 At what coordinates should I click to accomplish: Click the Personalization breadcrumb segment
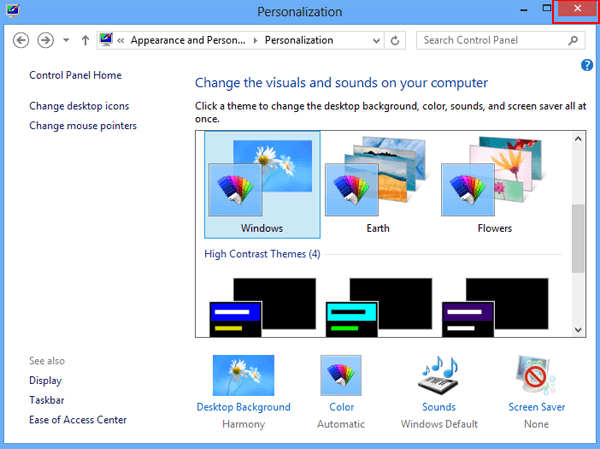point(299,40)
